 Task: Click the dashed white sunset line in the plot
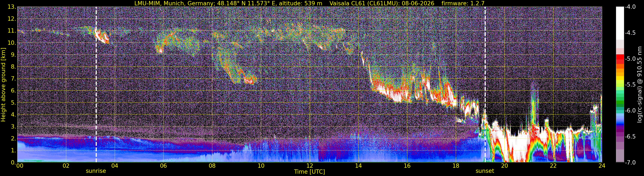click(485, 84)
